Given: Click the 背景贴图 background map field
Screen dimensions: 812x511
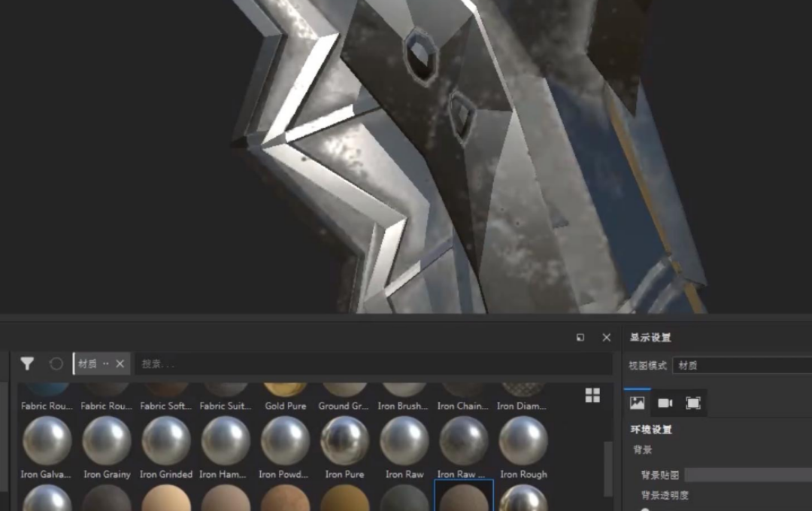Looking at the screenshot, I should [747, 475].
